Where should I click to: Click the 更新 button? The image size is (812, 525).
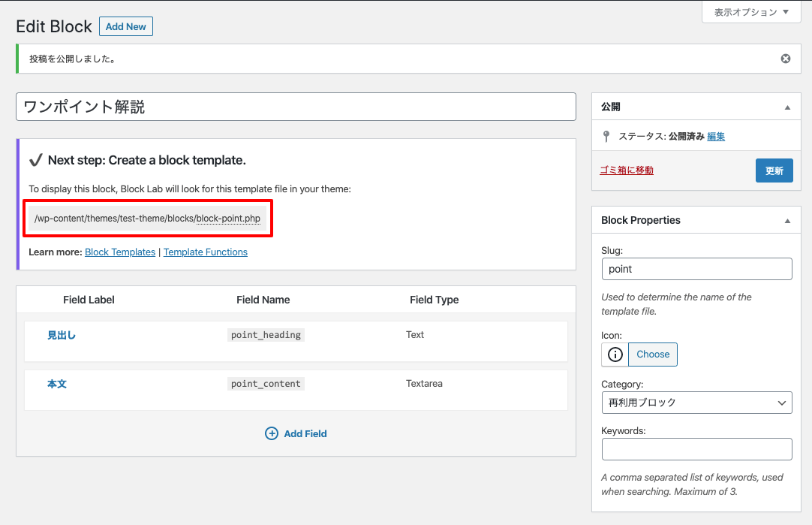coord(774,170)
